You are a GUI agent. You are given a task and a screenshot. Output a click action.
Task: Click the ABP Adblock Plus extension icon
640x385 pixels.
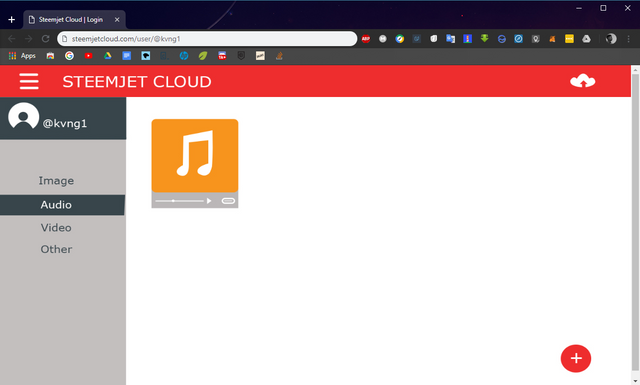tap(366, 39)
